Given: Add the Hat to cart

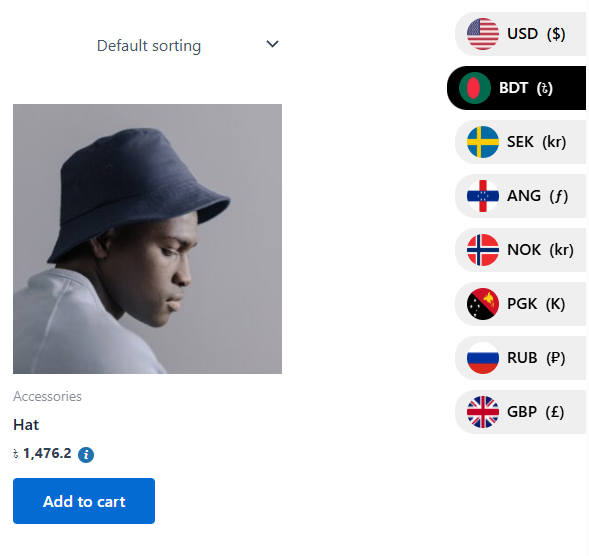Looking at the screenshot, I should (84, 501).
